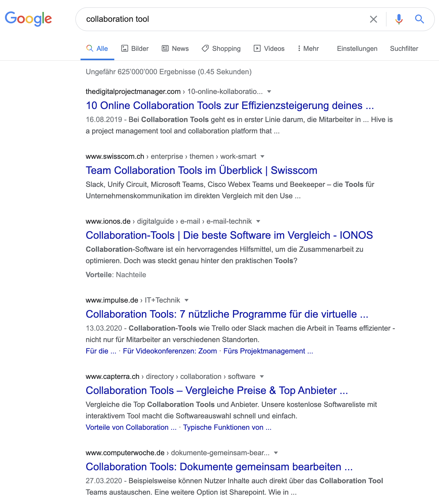Switch to the News tab
439x504 pixels.
[x=175, y=49]
